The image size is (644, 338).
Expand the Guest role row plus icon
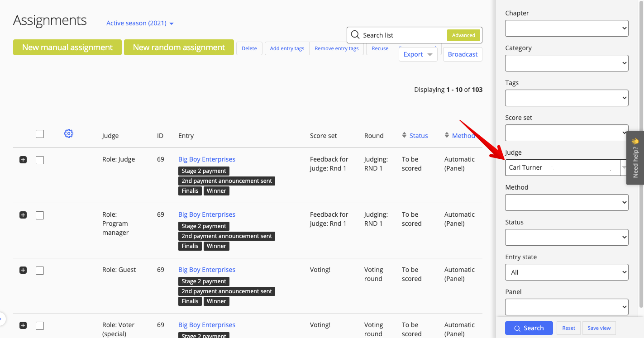23,270
